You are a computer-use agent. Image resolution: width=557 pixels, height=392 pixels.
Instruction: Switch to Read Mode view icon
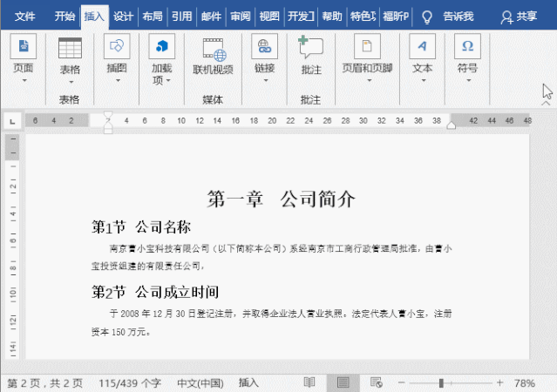coord(309,382)
